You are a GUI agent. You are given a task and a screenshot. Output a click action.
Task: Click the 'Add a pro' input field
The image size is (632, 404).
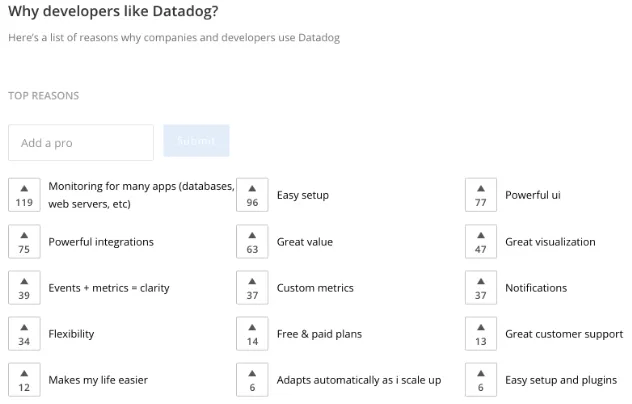[x=81, y=142]
